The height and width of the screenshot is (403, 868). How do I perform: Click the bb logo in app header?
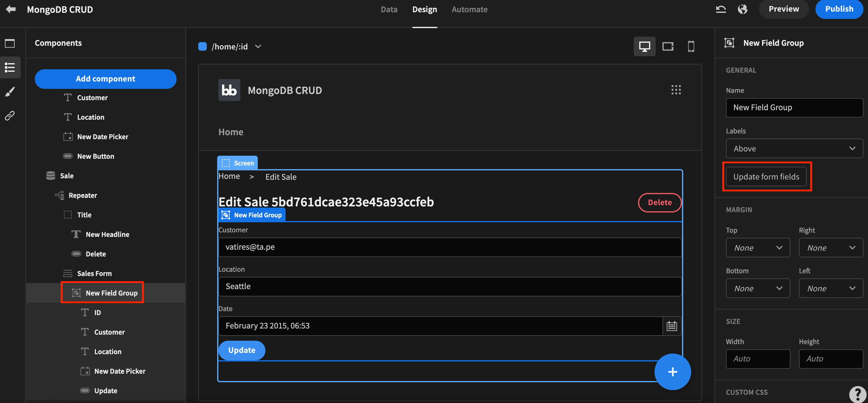click(229, 90)
